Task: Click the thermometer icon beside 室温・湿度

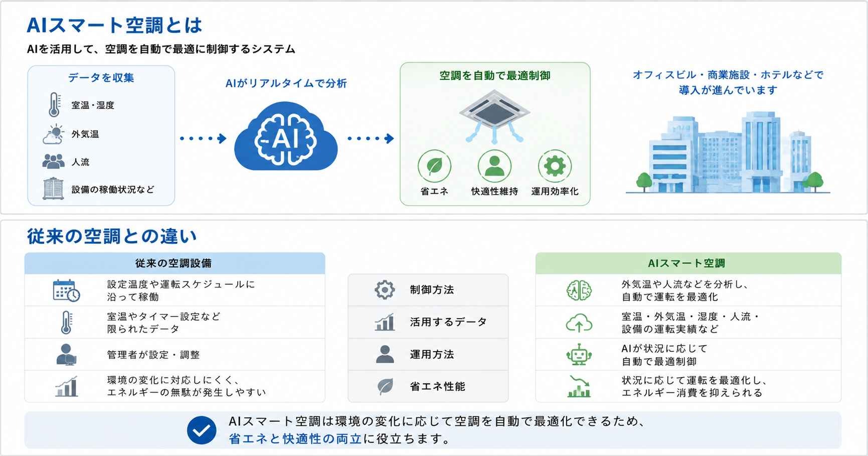Action: 54,105
